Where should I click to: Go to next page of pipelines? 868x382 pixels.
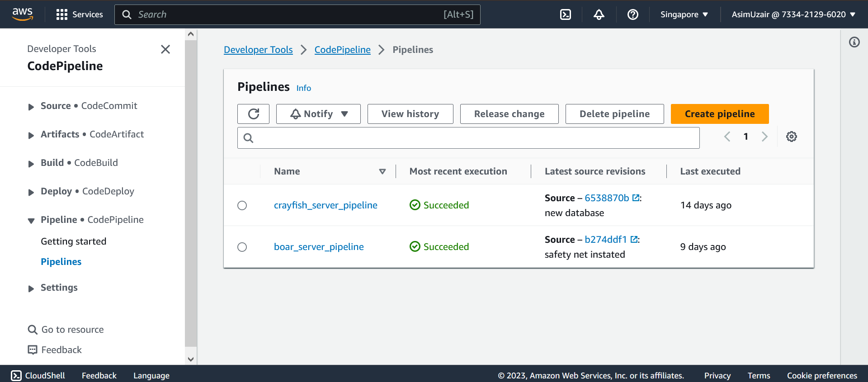(764, 137)
